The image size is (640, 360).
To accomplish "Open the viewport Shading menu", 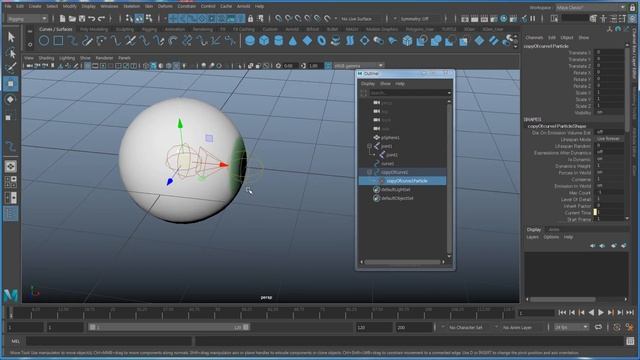I will point(46,58).
